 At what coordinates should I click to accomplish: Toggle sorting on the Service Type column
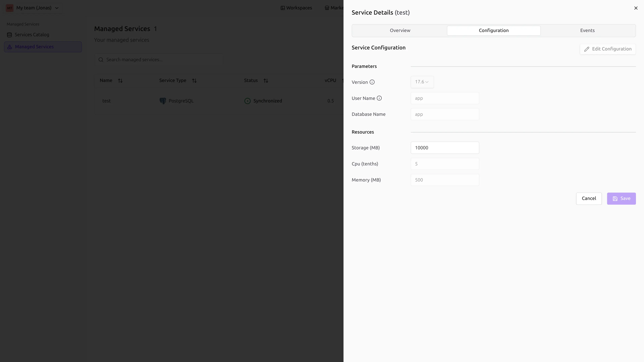pyautogui.click(x=195, y=80)
